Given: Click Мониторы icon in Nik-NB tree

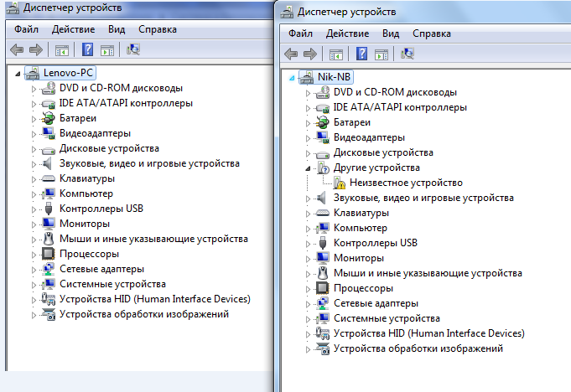Looking at the screenshot, I should coord(322,257).
